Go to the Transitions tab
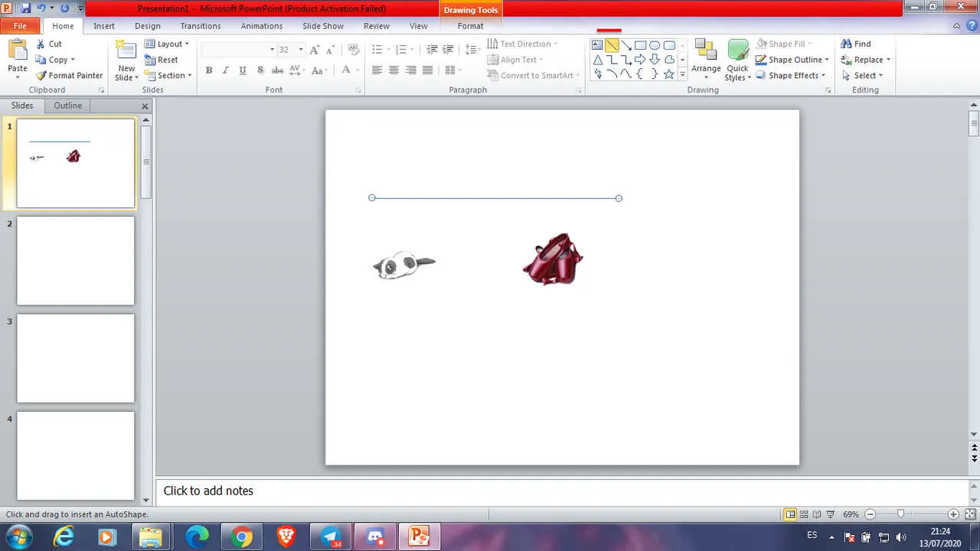Screen dimensions: 980x551 pyautogui.click(x=201, y=26)
